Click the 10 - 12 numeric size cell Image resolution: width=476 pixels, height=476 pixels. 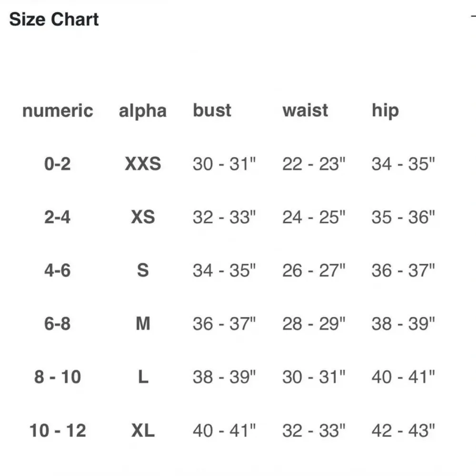[58, 431]
